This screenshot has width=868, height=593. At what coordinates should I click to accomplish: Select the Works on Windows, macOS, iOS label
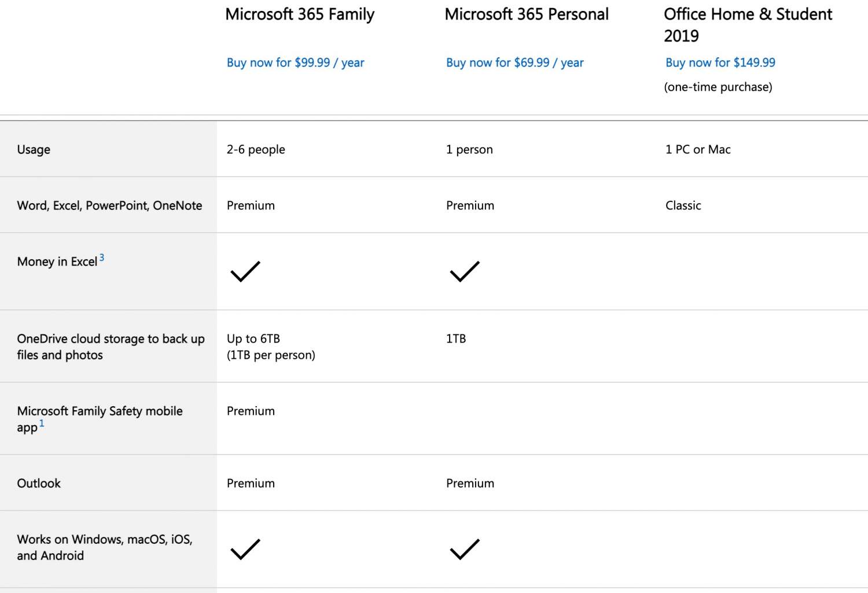coord(105,547)
